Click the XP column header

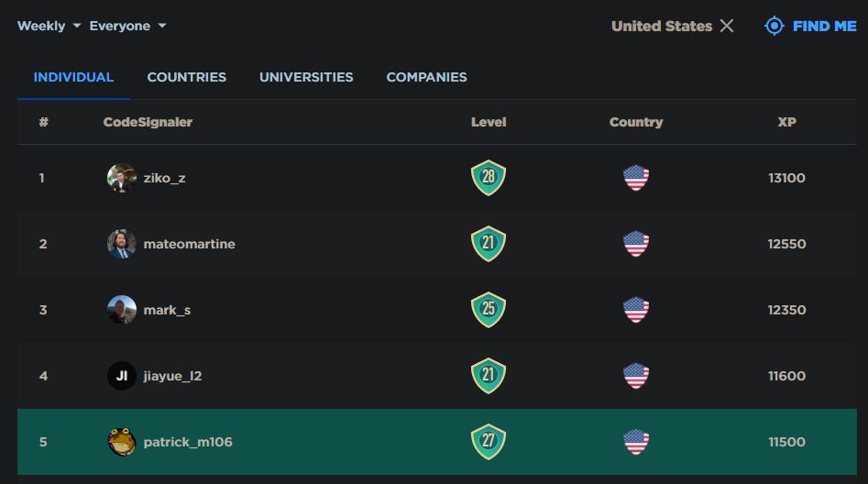click(786, 122)
